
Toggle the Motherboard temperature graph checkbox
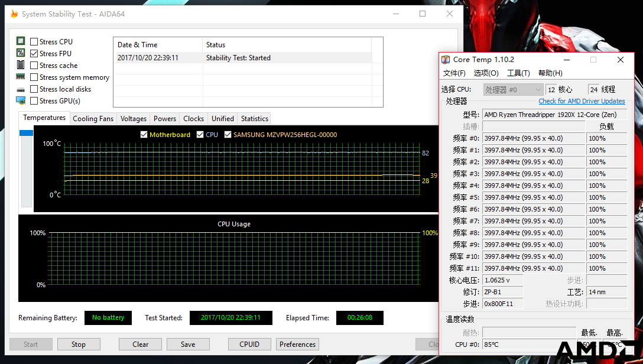tap(144, 135)
